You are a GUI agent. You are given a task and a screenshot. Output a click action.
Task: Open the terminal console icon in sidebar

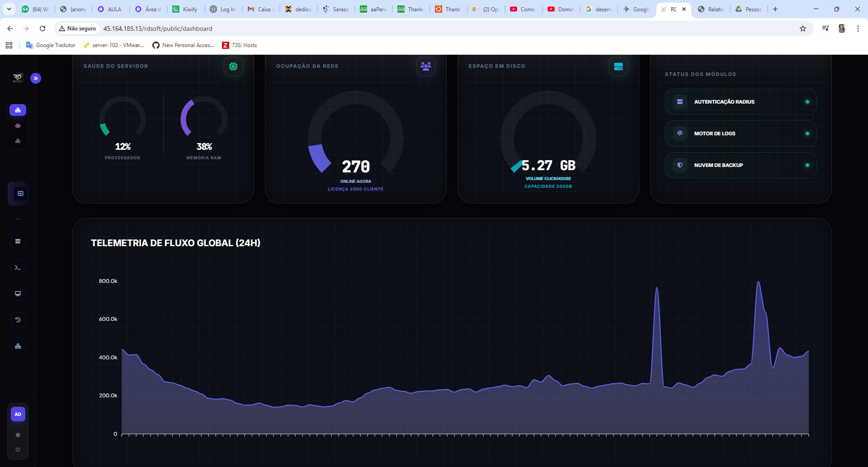18,267
